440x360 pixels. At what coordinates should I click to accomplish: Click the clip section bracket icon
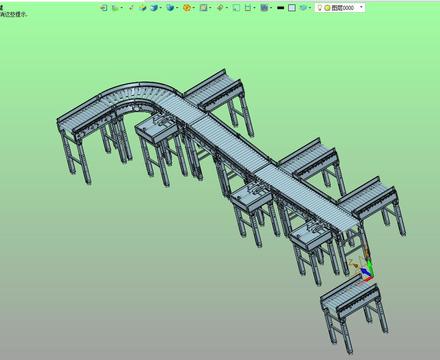click(x=248, y=8)
